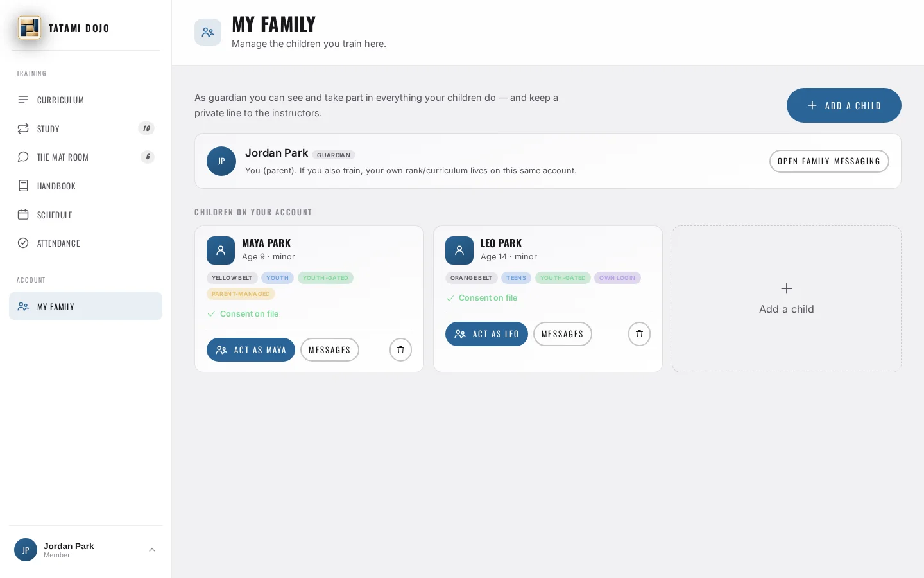
Task: Select My Family in the sidebar
Action: tap(85, 306)
